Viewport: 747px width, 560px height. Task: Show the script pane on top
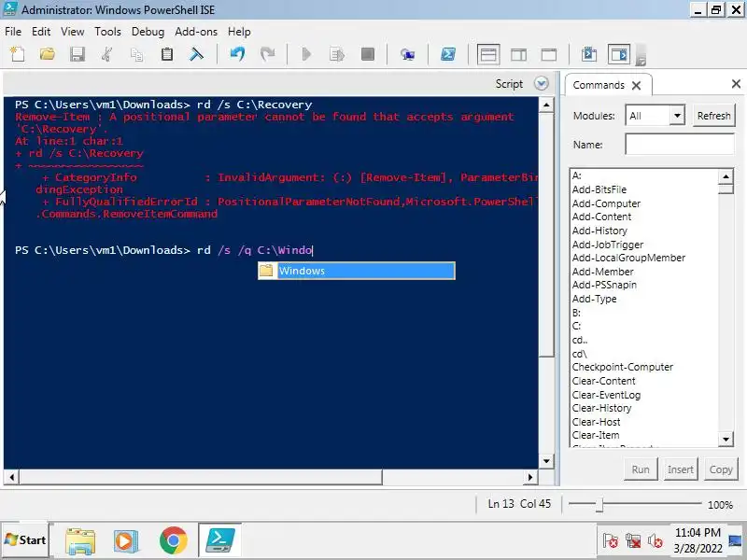(x=488, y=54)
